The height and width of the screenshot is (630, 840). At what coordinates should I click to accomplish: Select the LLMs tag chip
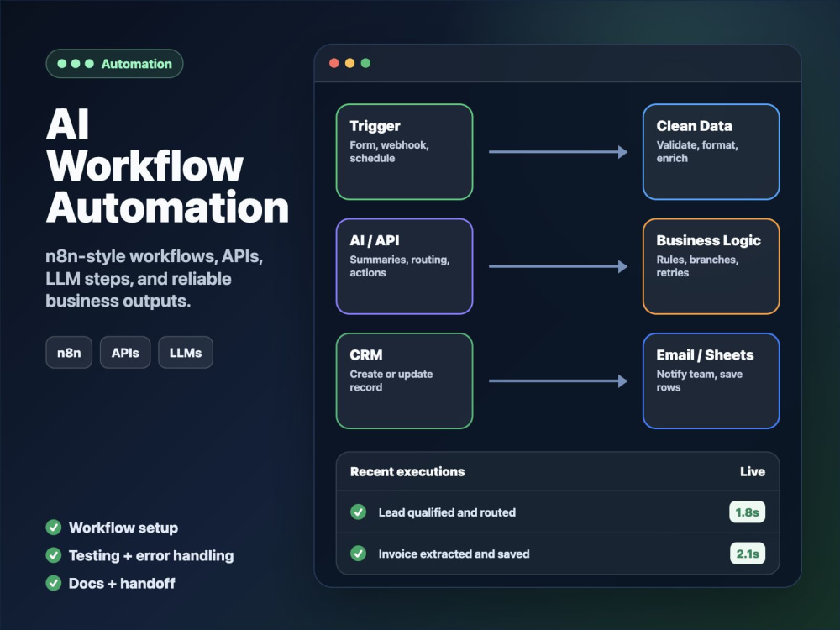pos(186,353)
